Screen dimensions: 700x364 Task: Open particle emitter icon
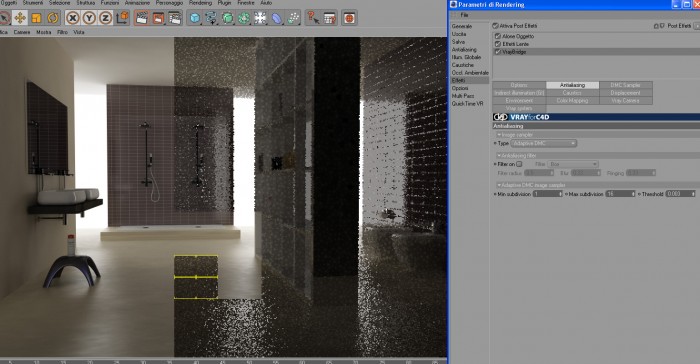click(293, 18)
